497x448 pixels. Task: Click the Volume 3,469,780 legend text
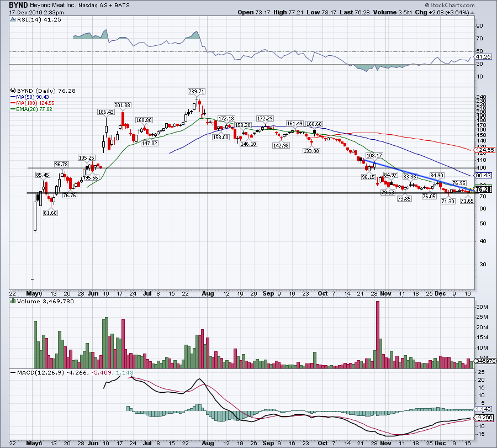pos(45,301)
